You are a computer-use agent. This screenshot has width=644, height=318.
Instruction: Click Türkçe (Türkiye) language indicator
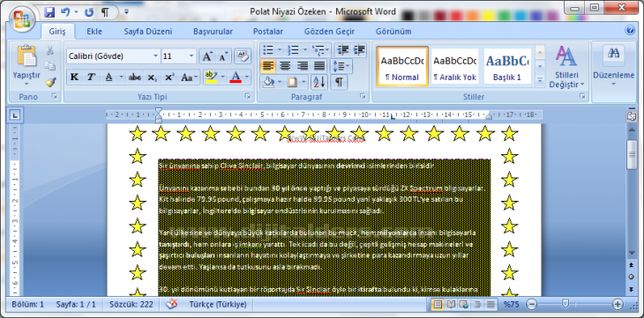tap(218, 305)
